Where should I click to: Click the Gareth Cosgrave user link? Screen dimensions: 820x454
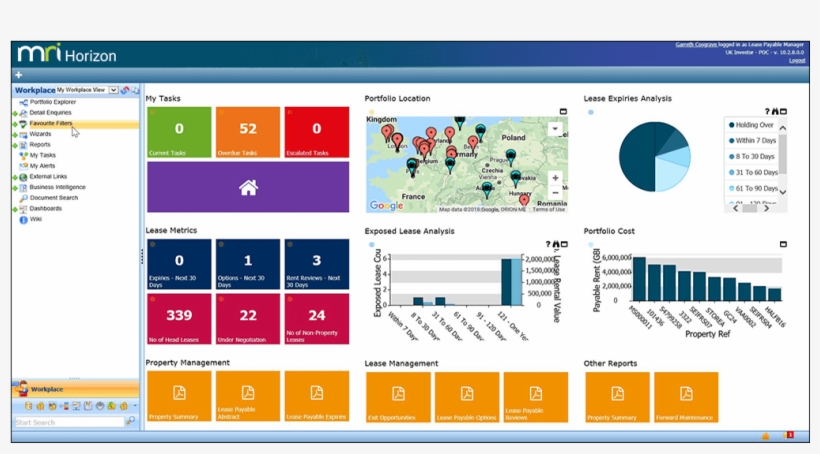pyautogui.click(x=696, y=44)
